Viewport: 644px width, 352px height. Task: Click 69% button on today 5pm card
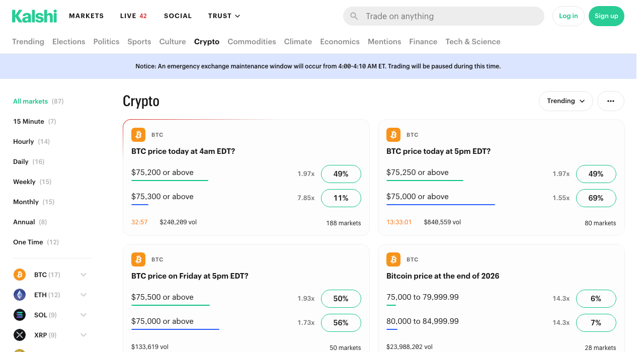596,198
